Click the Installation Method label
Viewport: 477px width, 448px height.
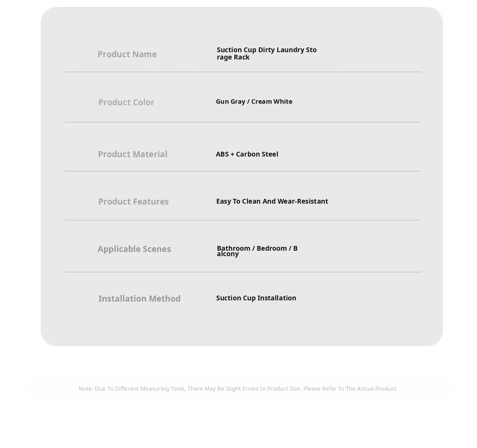coord(139,299)
